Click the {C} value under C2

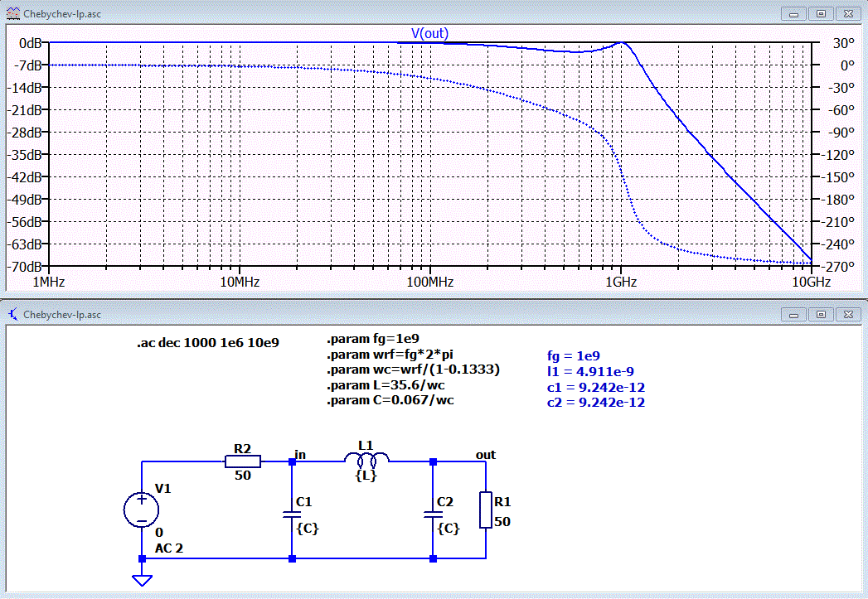point(449,529)
